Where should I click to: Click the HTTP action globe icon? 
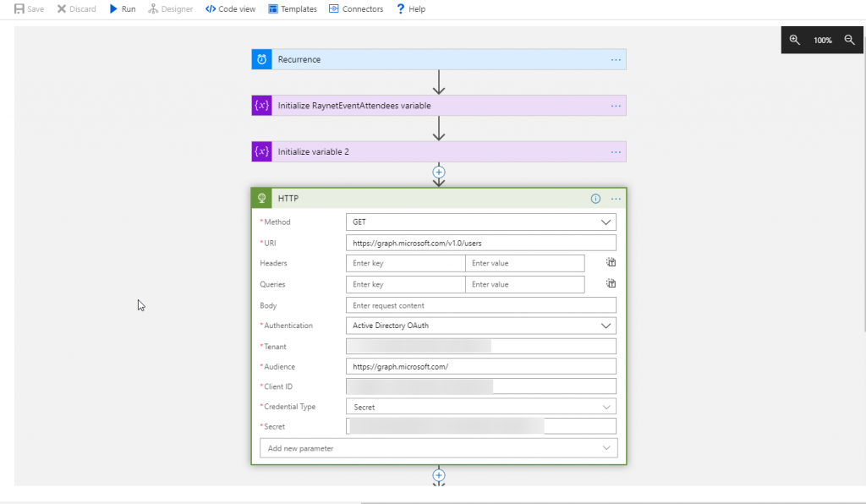click(262, 198)
